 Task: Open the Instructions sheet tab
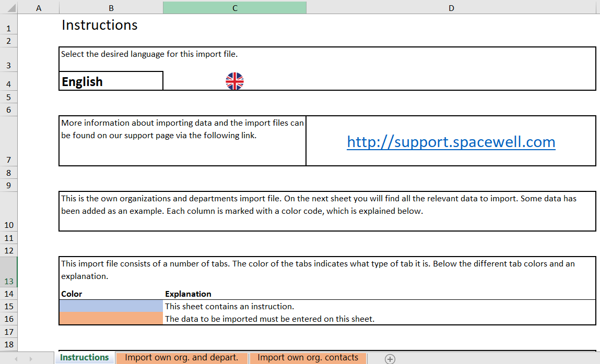[85, 358]
